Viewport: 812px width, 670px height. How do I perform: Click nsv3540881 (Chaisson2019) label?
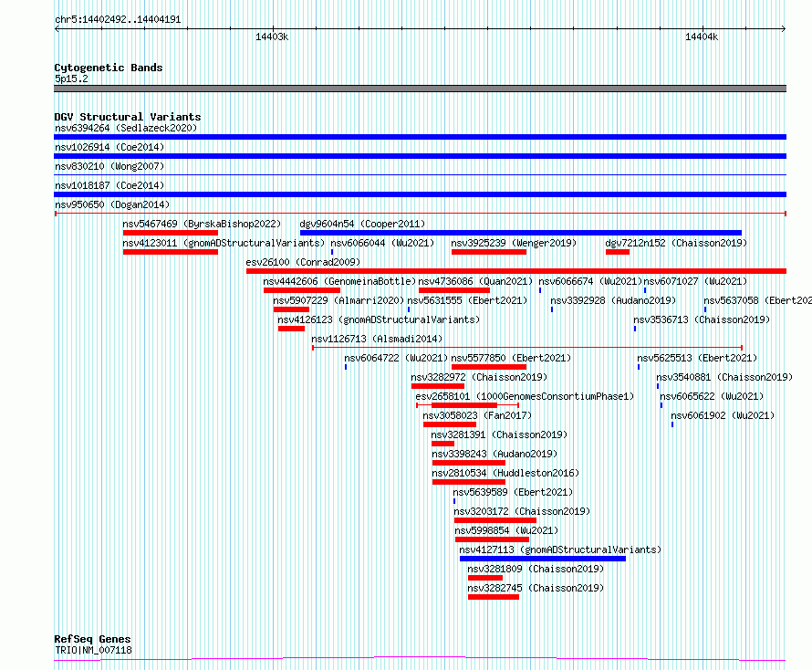tap(724, 377)
